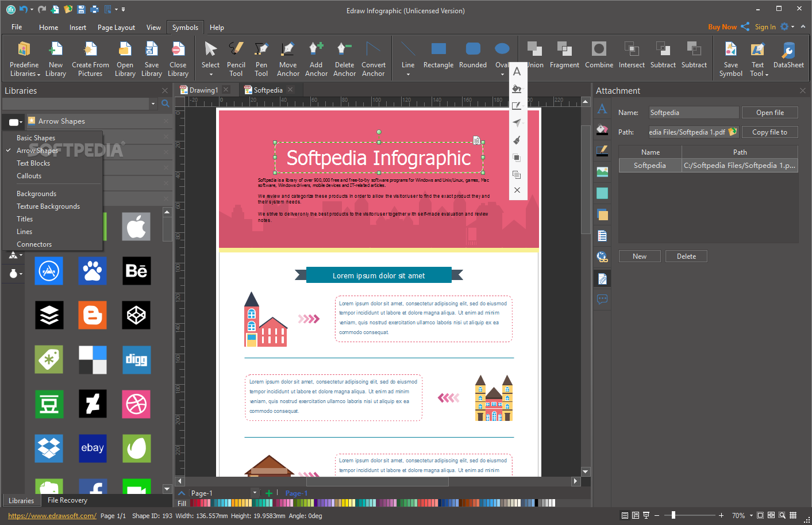
Task: Click the Open file button
Action: click(x=769, y=113)
